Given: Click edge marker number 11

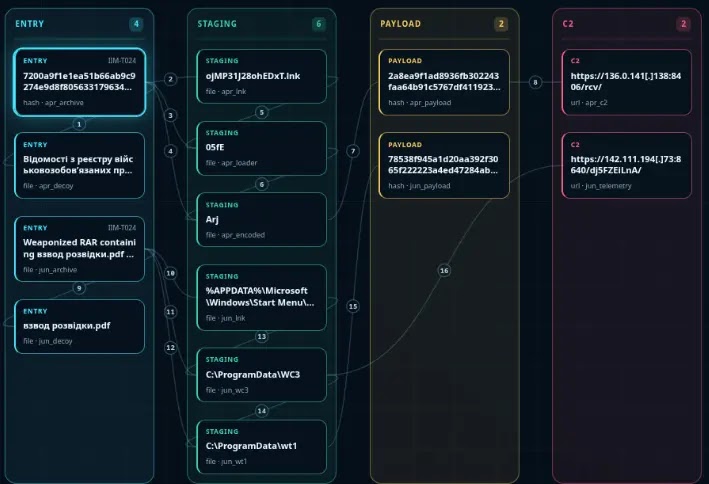Looking at the screenshot, I should tap(170, 312).
